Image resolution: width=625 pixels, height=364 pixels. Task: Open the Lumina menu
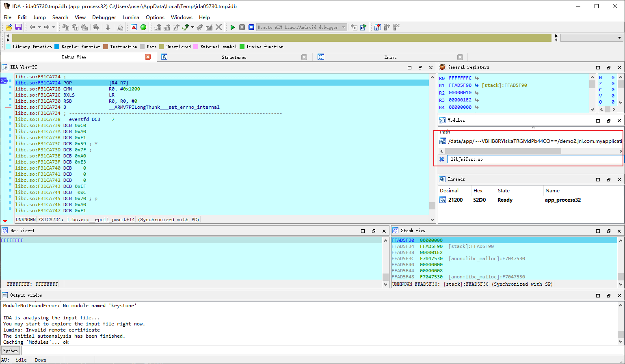[x=131, y=17]
